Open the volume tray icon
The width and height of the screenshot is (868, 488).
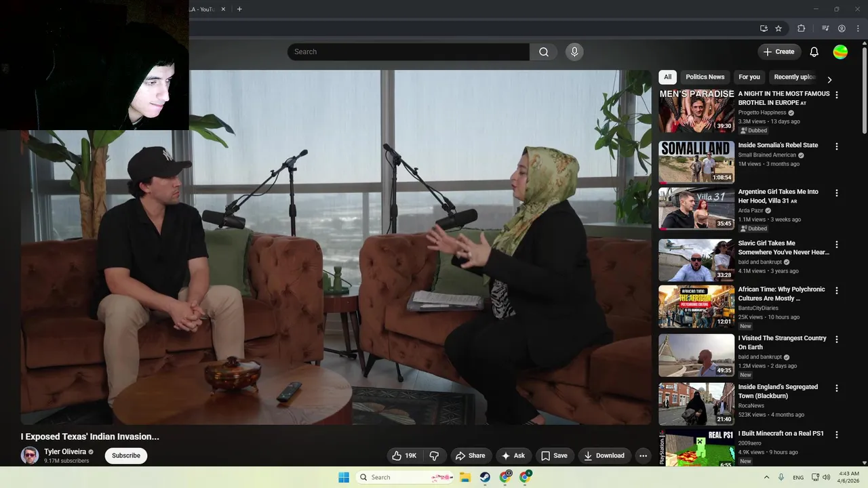click(826, 477)
